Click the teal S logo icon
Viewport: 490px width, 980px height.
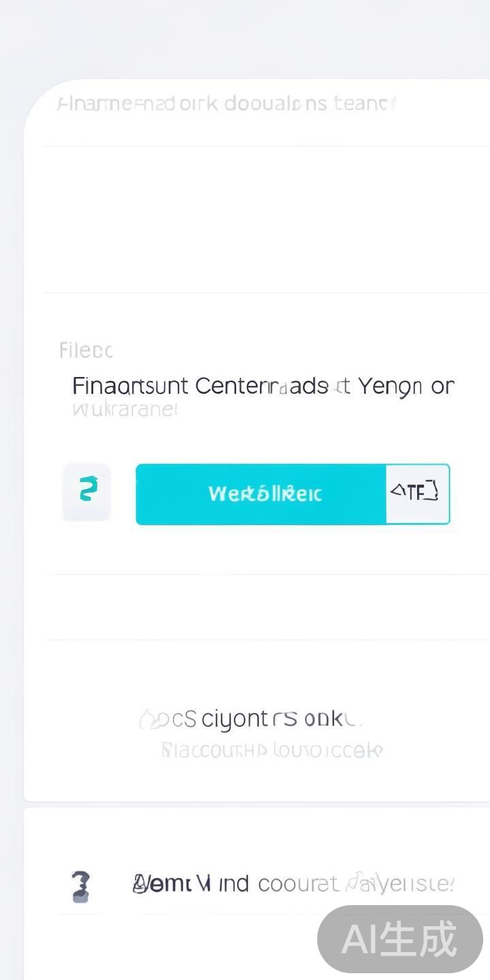click(x=87, y=490)
